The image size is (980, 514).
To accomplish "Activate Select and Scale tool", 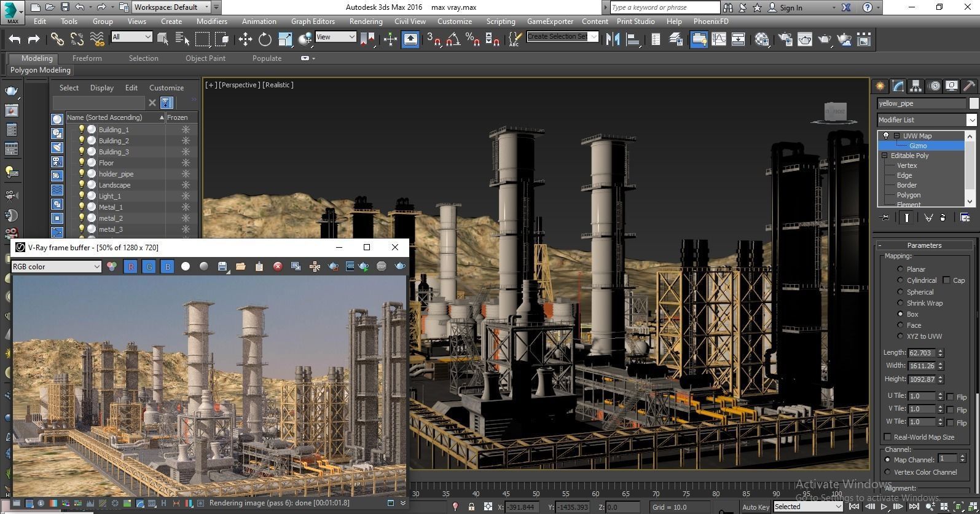I will (x=285, y=39).
